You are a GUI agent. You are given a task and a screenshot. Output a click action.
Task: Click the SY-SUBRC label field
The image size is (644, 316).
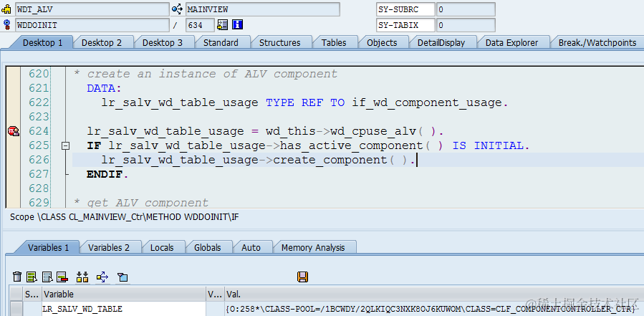[405, 9]
